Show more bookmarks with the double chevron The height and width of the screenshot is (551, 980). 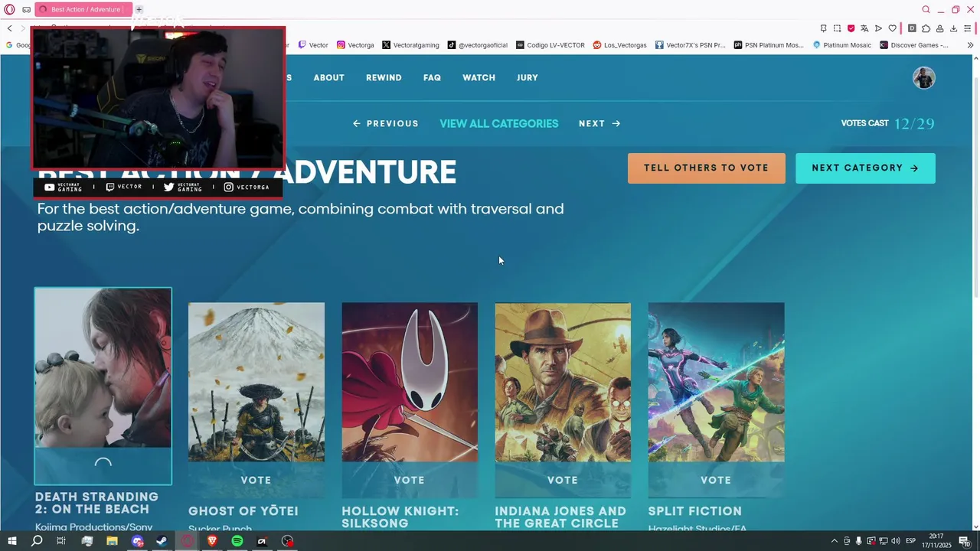[970, 45]
